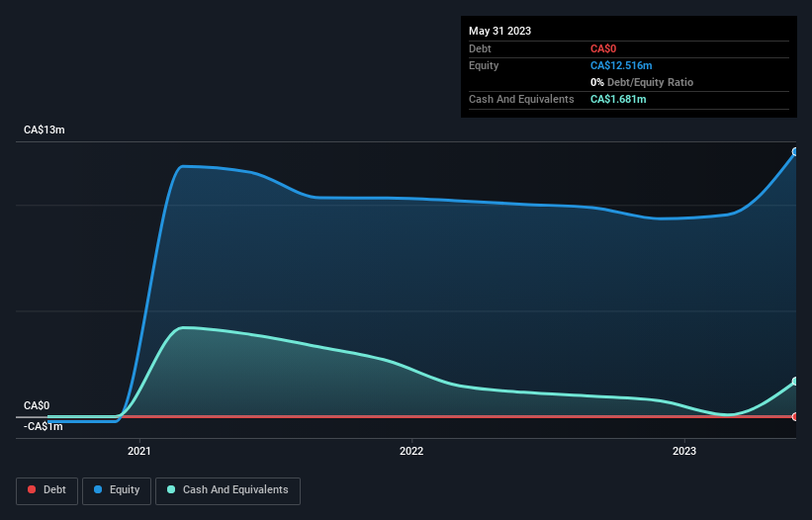Click the CA$0 y-axis label
This screenshot has height=520, width=812.
point(37,405)
